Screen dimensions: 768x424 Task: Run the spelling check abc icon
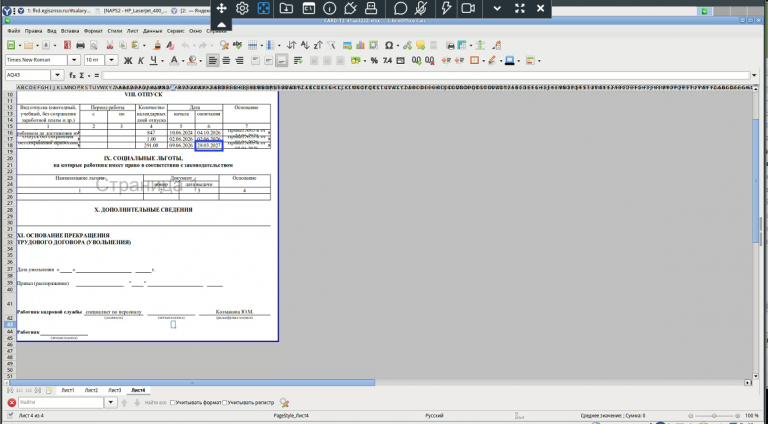pos(238,45)
